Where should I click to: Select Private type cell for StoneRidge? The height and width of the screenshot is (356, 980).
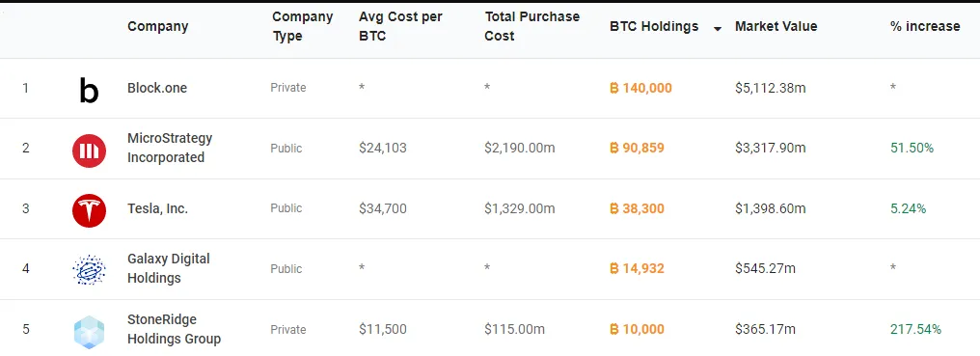[288, 330]
